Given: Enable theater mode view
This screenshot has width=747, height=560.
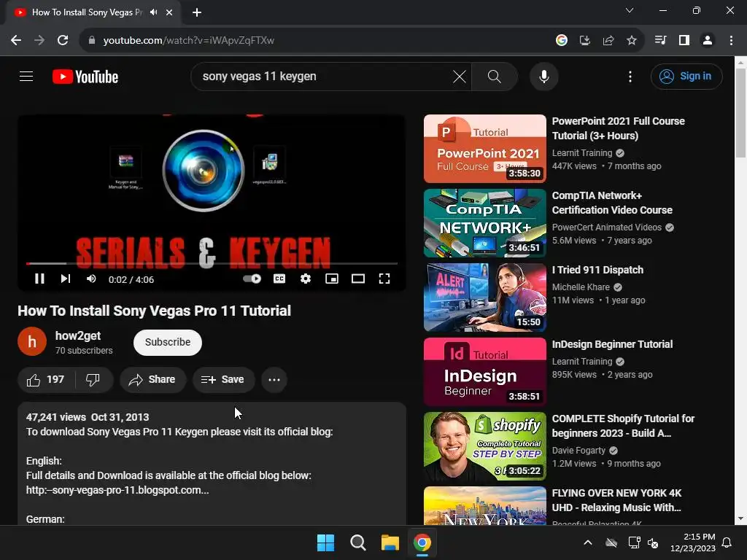Looking at the screenshot, I should click(x=358, y=279).
